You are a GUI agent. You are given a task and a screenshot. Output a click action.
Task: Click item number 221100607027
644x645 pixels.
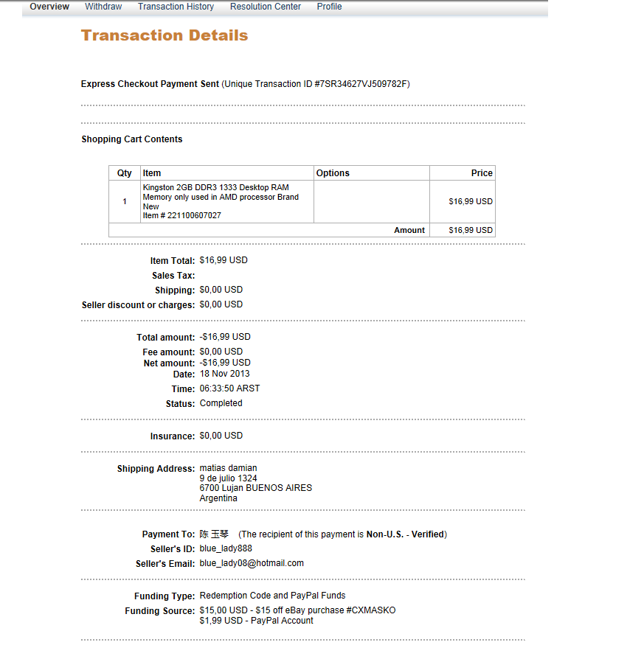click(182, 215)
